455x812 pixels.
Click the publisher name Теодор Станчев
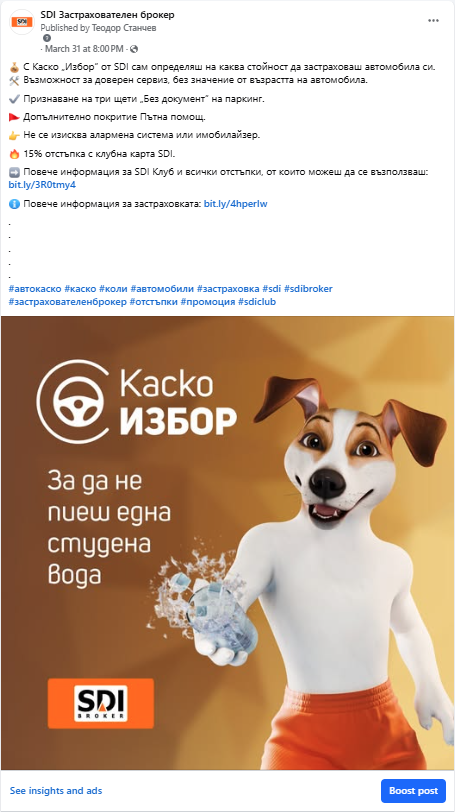pos(123,28)
